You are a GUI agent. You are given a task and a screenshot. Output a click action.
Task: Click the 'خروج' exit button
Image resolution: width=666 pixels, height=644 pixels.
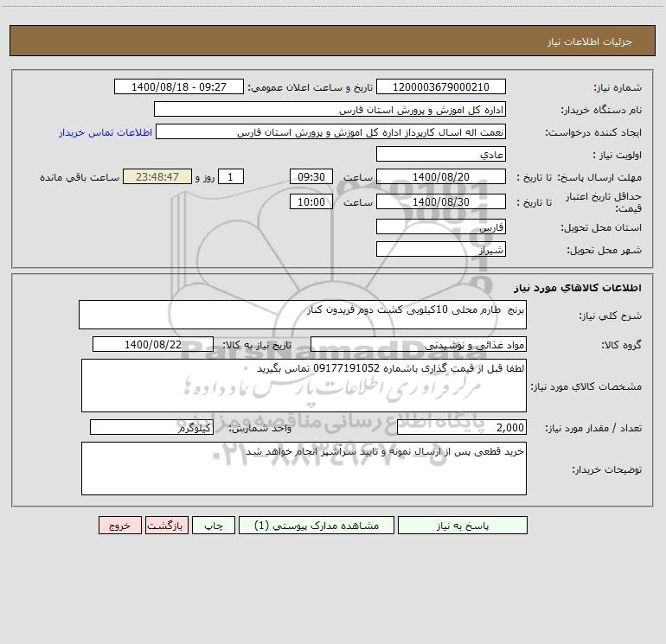click(x=119, y=525)
